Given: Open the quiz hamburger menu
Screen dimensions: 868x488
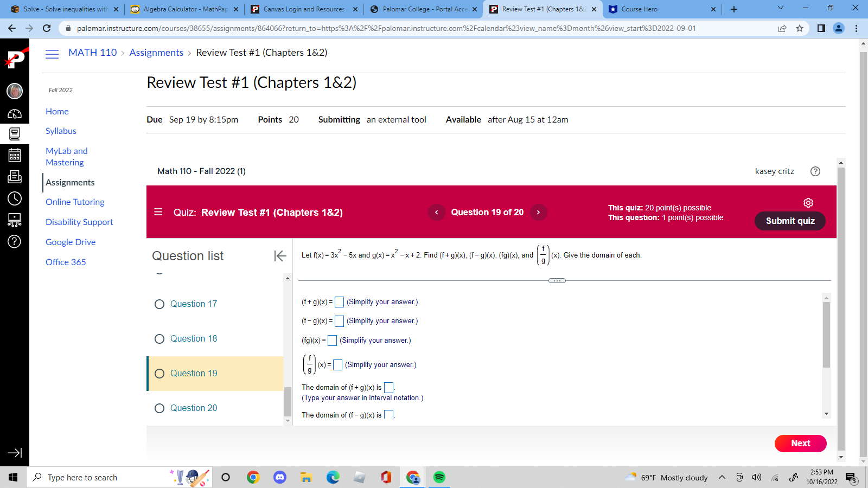Looking at the screenshot, I should click(x=158, y=212).
